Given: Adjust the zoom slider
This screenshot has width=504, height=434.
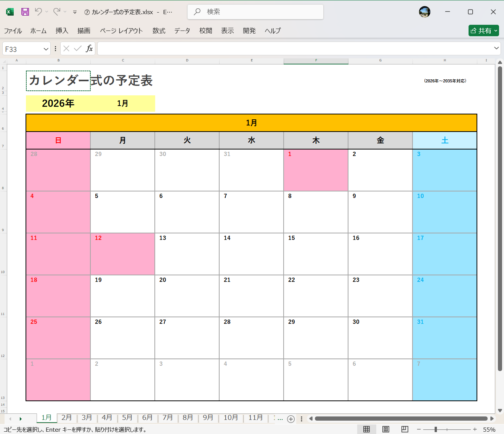Looking at the screenshot, I should point(435,429).
